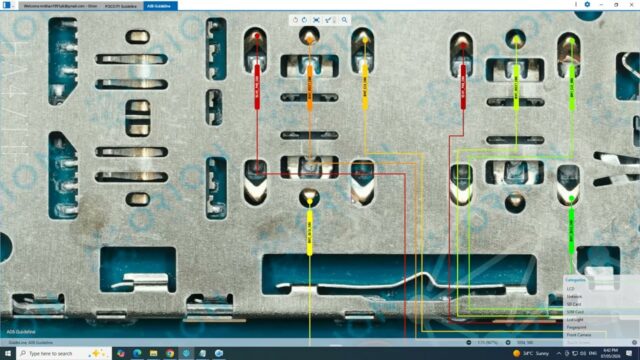Open Google Chrome from taskbar

coord(170,353)
